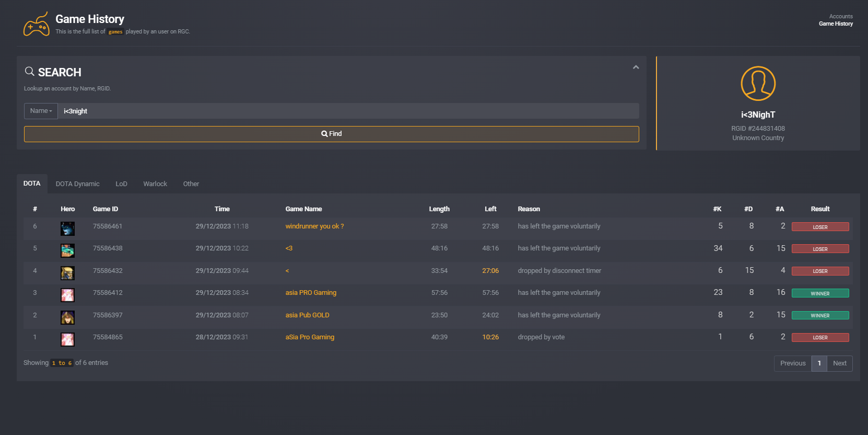
Task: Click WINNER badge for game 75586412
Action: click(x=820, y=293)
